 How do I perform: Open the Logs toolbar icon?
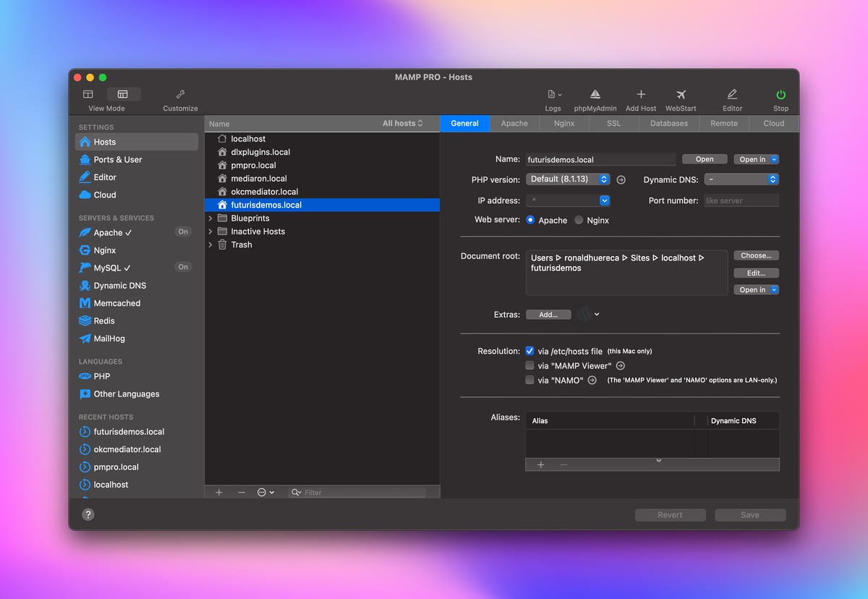tap(553, 95)
